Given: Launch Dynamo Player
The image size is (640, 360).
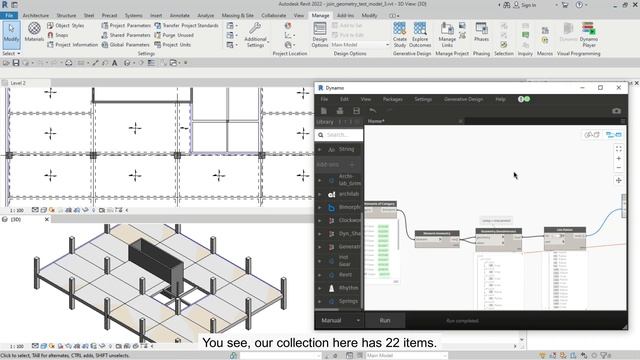Looking at the screenshot, I should coord(589,35).
